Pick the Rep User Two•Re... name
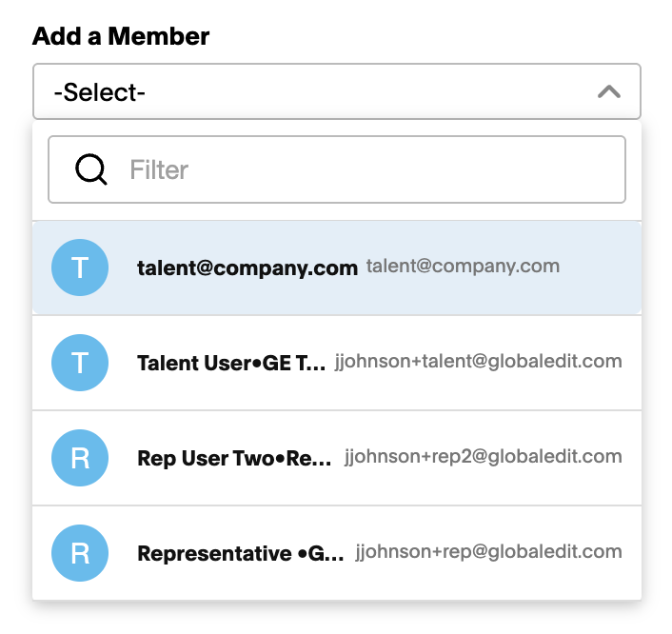Screen dimensions: 672x634 234,458
